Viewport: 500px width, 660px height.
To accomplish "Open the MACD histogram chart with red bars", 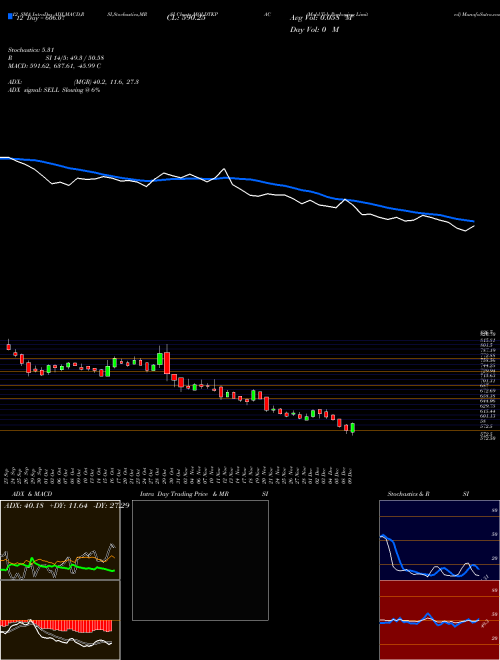I will pyautogui.click(x=60, y=620).
